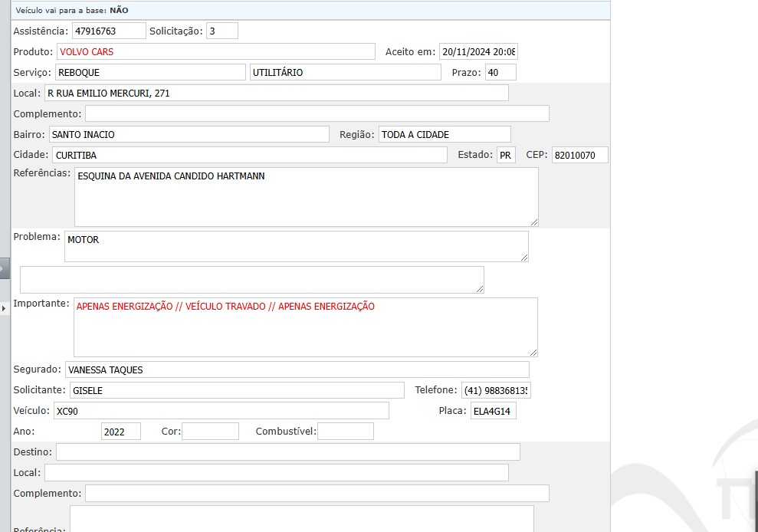This screenshot has width=758, height=532.
Task: Click the 'Destino:' label
Action: pos(32,452)
